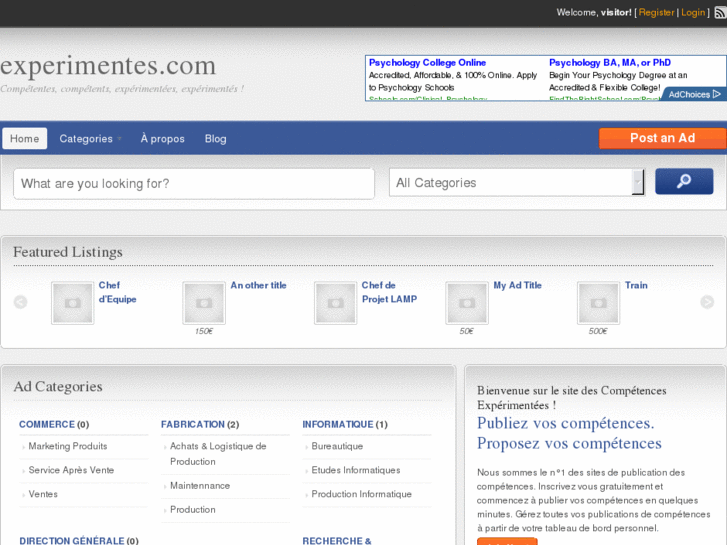
Task: Open Bureautique subcategory
Action: pyautogui.click(x=337, y=446)
